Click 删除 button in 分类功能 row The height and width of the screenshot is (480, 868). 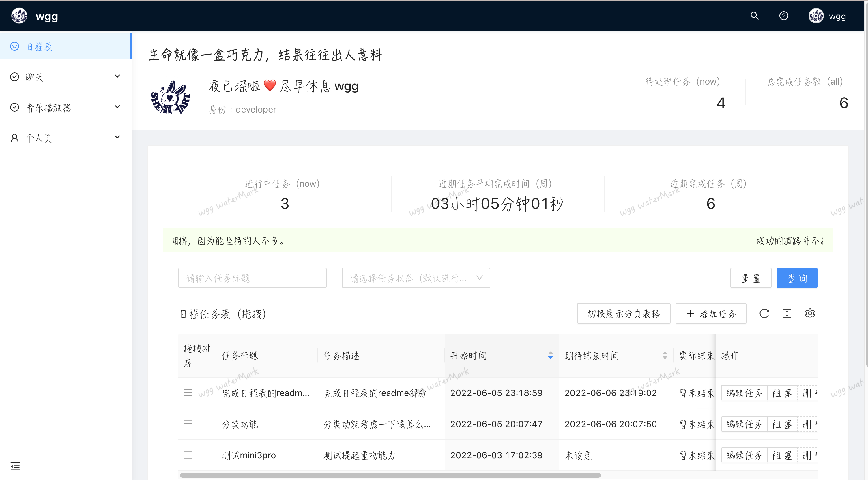coord(808,424)
